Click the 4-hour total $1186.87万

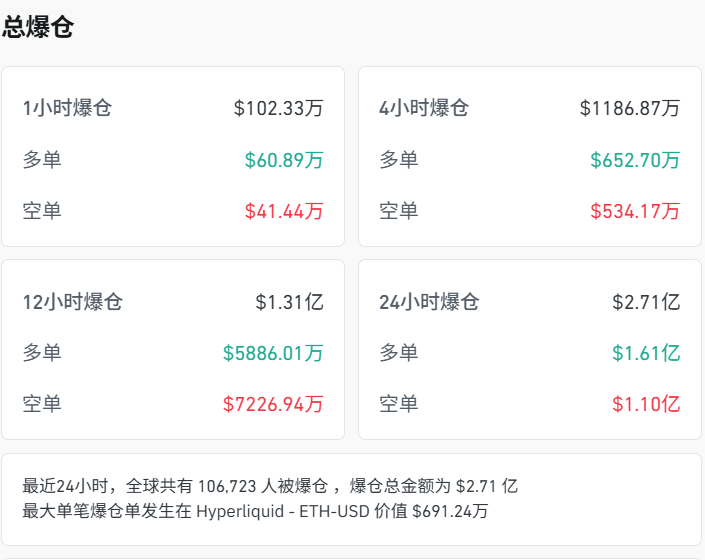pyautogui.click(x=630, y=108)
